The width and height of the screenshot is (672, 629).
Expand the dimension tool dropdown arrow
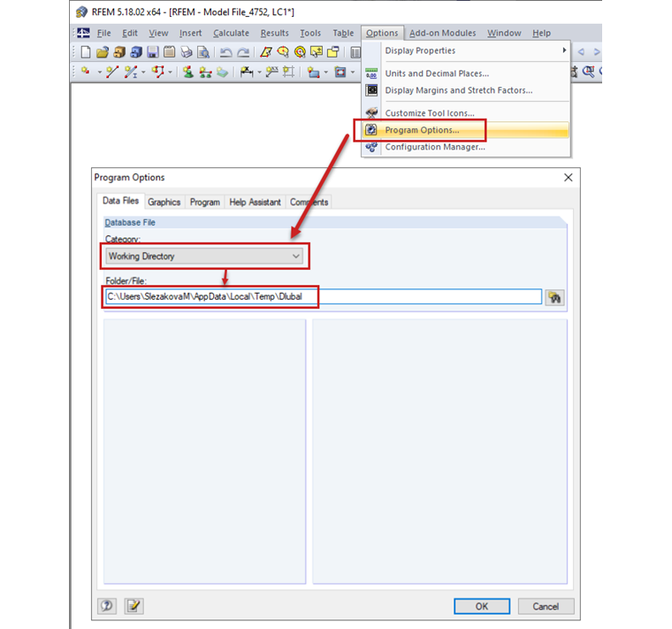tap(259, 72)
